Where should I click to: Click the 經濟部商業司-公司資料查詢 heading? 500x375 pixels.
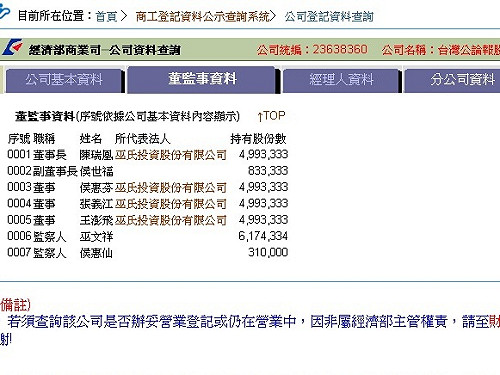104,50
